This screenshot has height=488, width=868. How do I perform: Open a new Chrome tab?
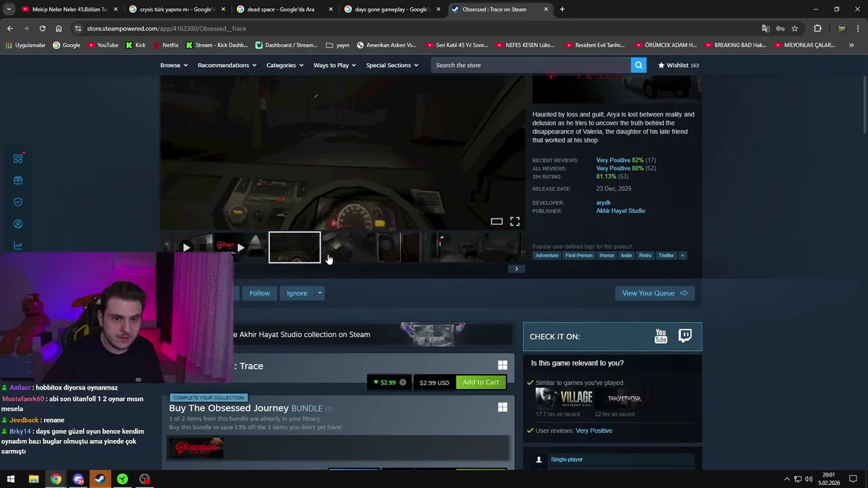coord(562,9)
